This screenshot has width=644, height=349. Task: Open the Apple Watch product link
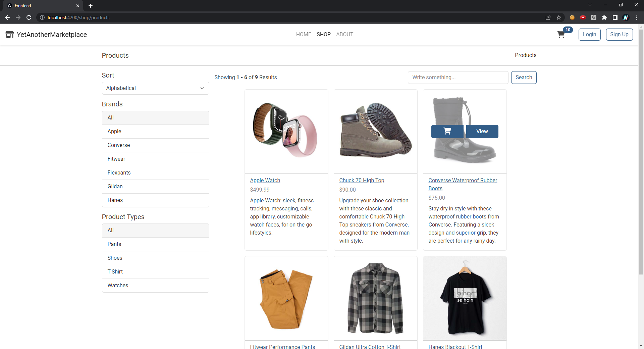point(265,181)
